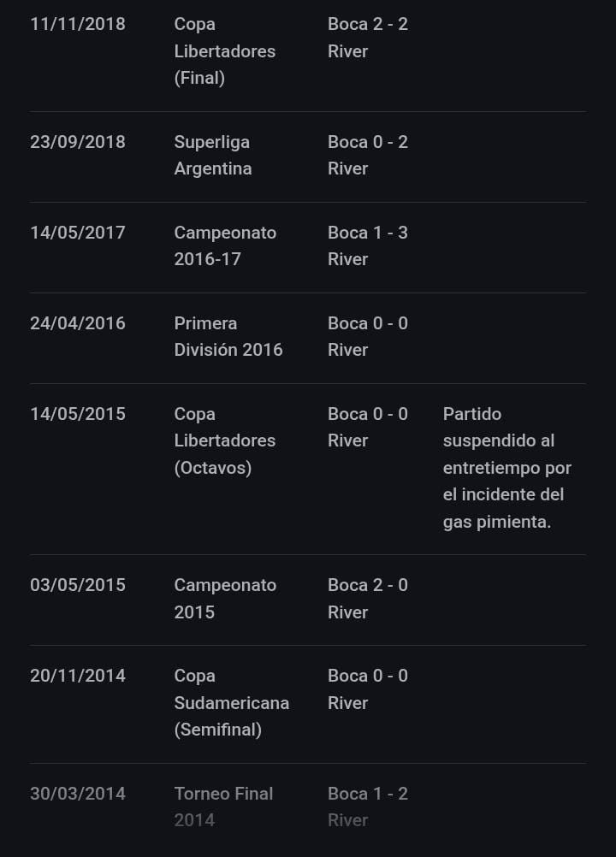
Task: Select the Boca 0 - 2 River score
Action: pos(367,156)
